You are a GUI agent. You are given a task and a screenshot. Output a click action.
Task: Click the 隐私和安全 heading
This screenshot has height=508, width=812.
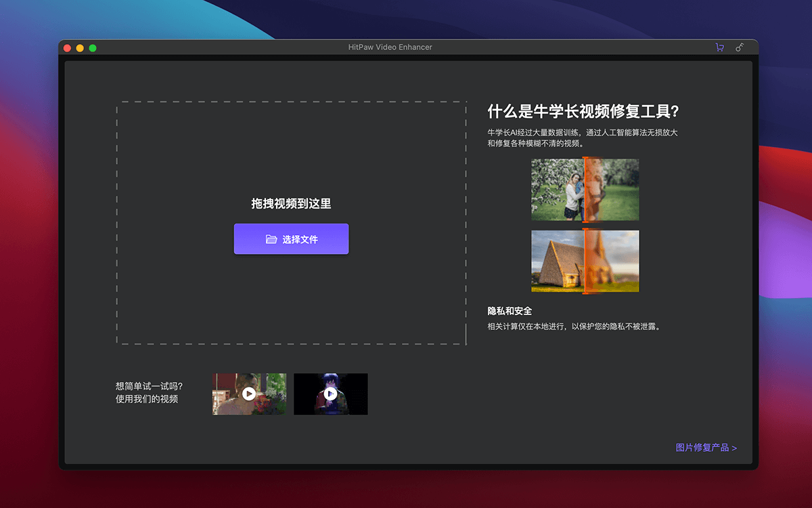[x=510, y=311]
